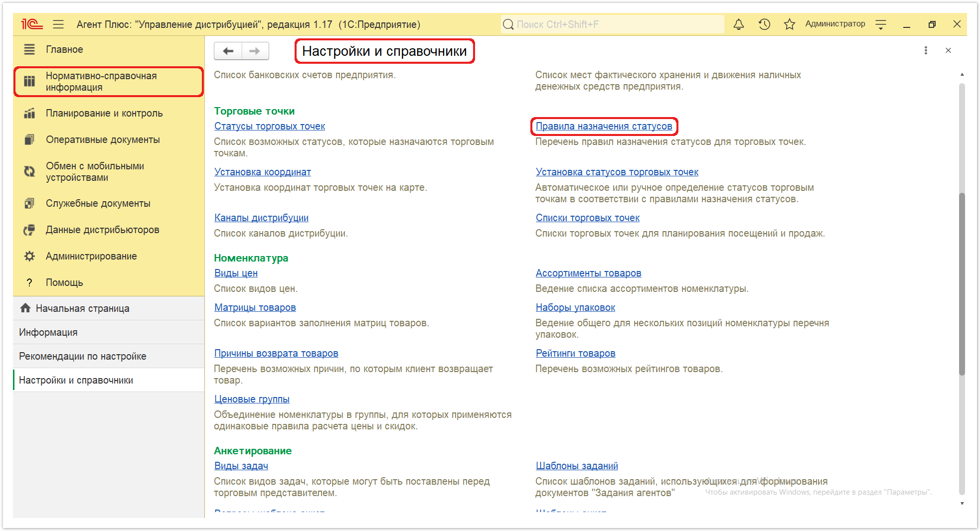Screen dimensions: 980x531
Task: Click the Помощь question mark icon
Action: tap(29, 282)
